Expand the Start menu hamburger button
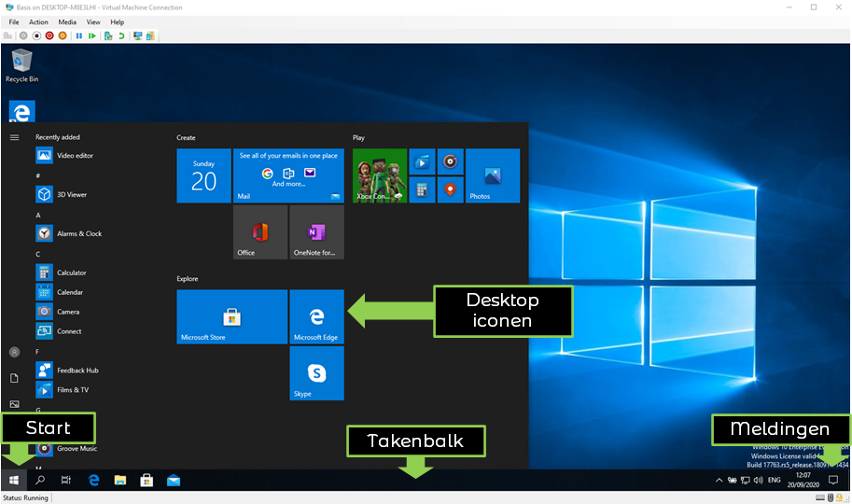 point(15,137)
